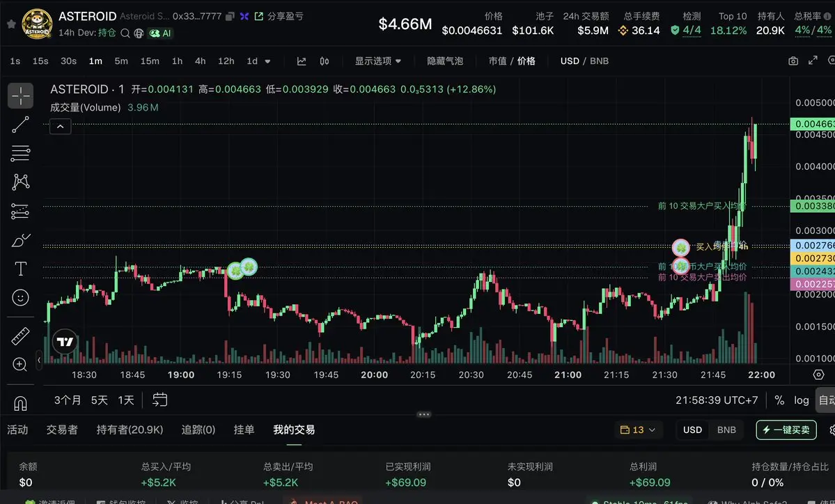
Task: Toggle the magnet snap mode
Action: click(x=20, y=404)
